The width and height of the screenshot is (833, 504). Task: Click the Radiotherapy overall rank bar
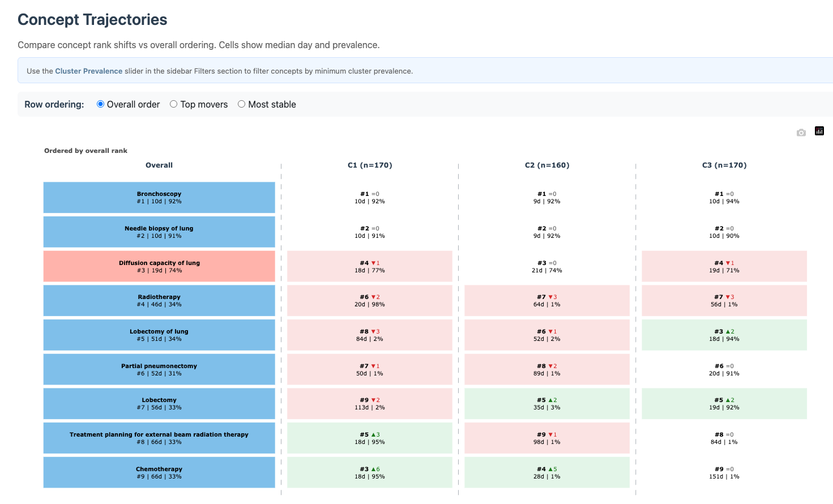[159, 301]
